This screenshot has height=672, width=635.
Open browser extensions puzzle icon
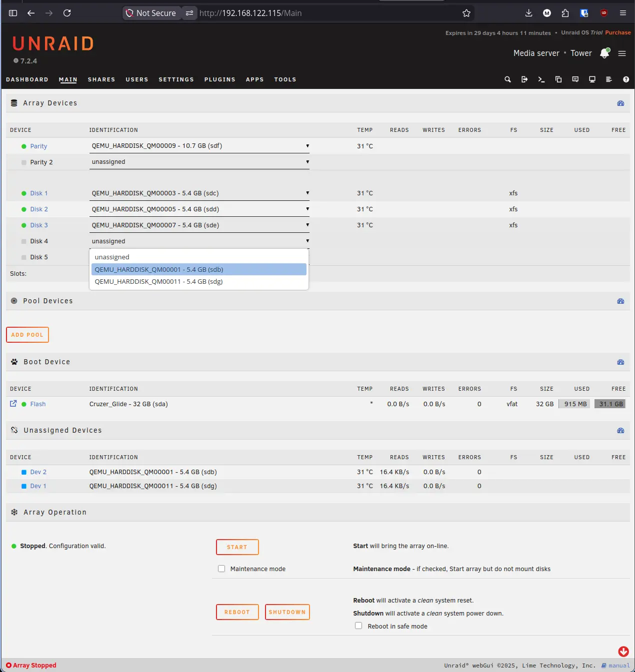click(565, 13)
